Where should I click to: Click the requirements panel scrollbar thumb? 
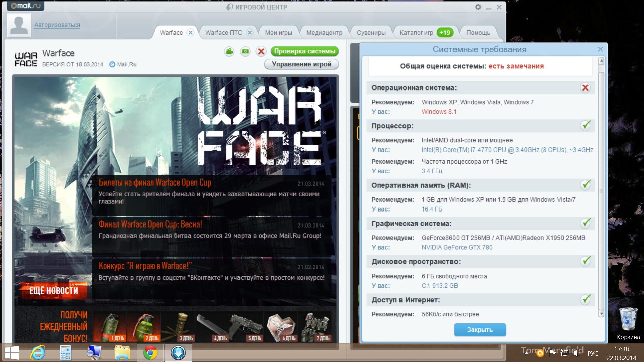[x=601, y=191]
